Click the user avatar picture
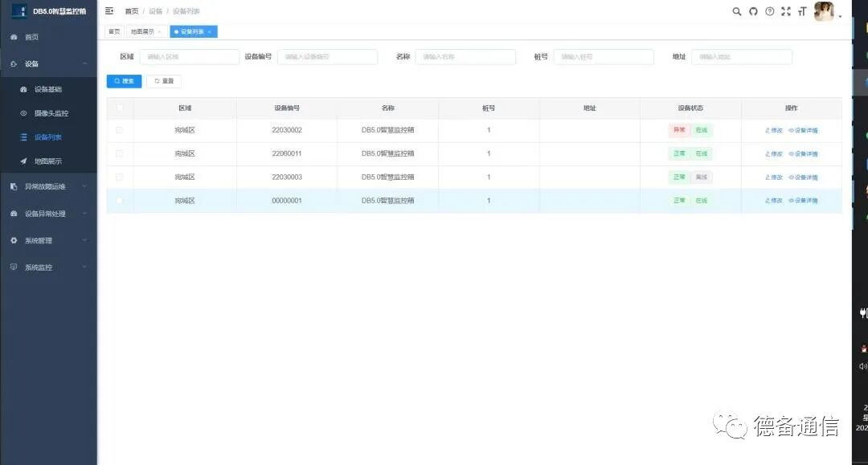 [824, 11]
